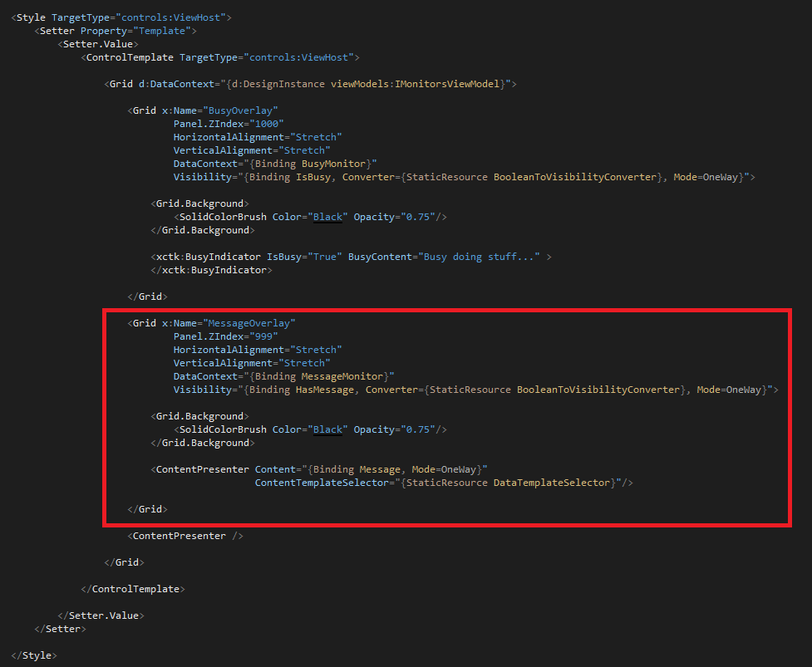
Task: Click the "BusyOverlay" name value
Action: coord(240,110)
